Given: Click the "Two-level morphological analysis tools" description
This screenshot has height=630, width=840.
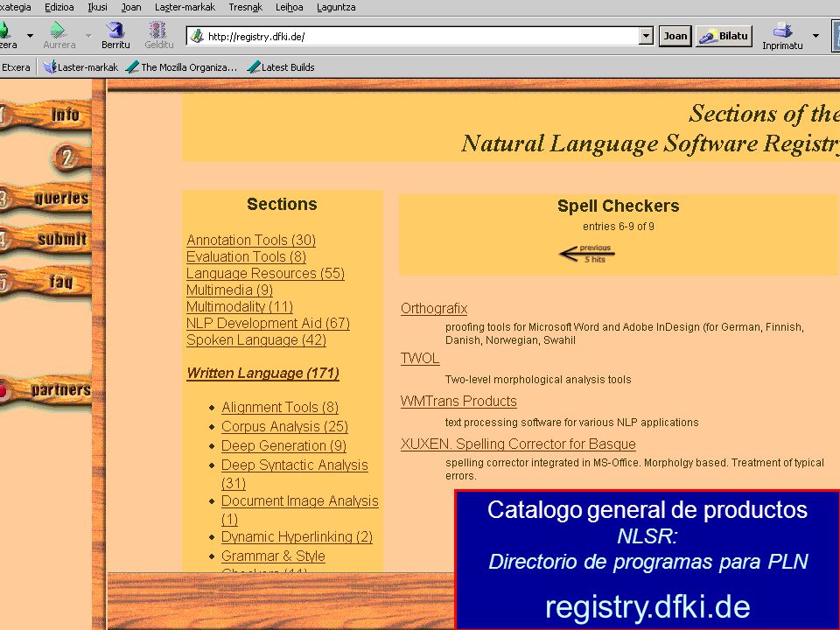Looking at the screenshot, I should click(538, 379).
